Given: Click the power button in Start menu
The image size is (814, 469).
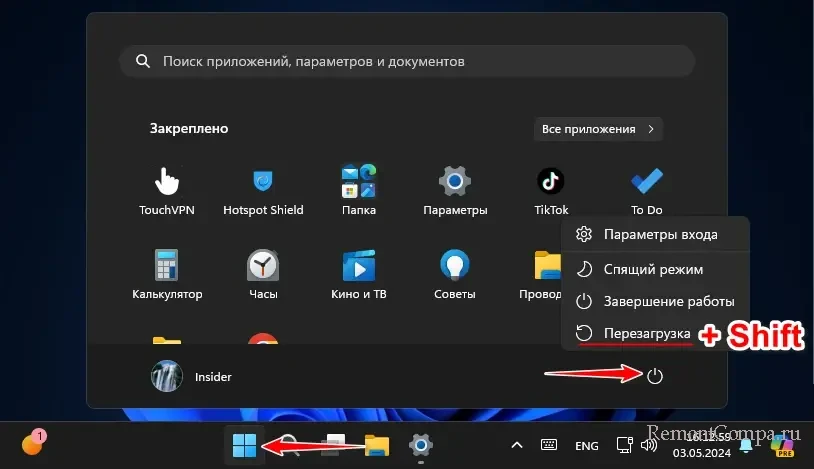Looking at the screenshot, I should [655, 376].
